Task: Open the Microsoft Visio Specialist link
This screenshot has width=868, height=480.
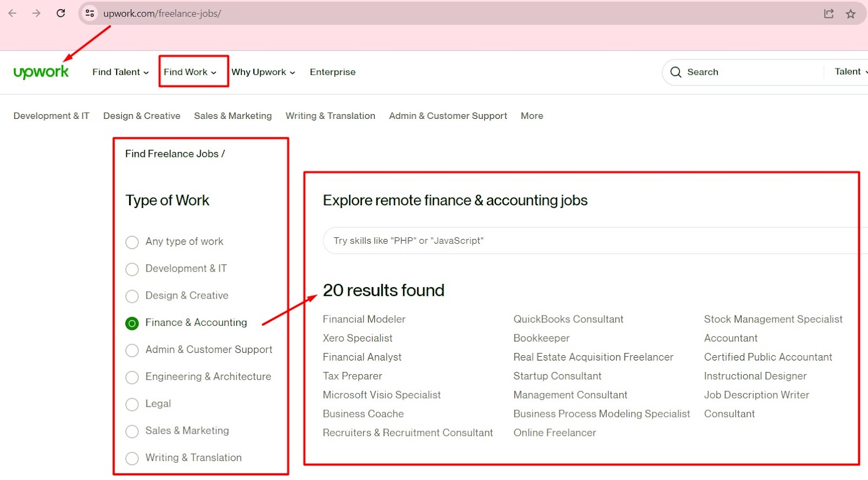Action: [381, 395]
